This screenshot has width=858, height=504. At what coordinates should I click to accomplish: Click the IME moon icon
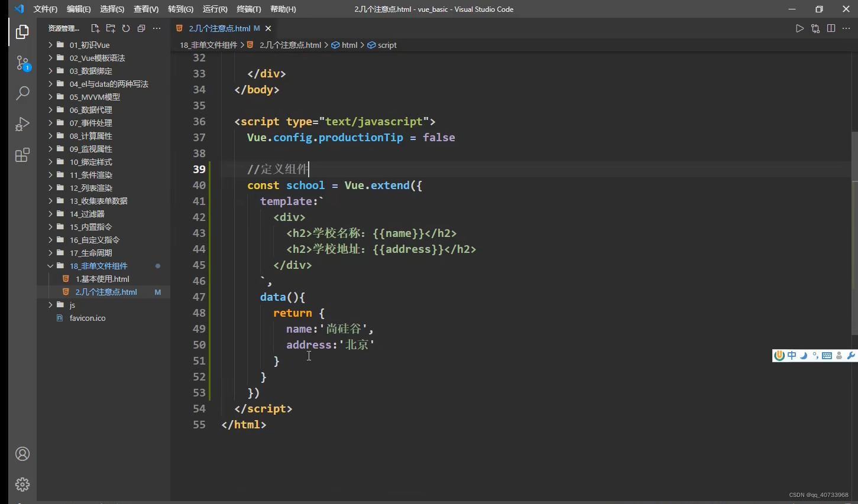pyautogui.click(x=804, y=355)
